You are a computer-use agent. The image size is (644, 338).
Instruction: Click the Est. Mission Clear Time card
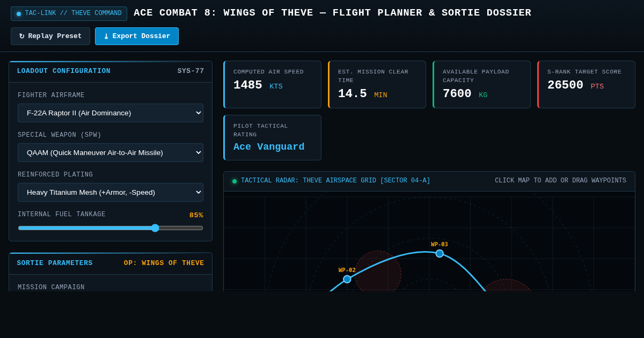[377, 84]
